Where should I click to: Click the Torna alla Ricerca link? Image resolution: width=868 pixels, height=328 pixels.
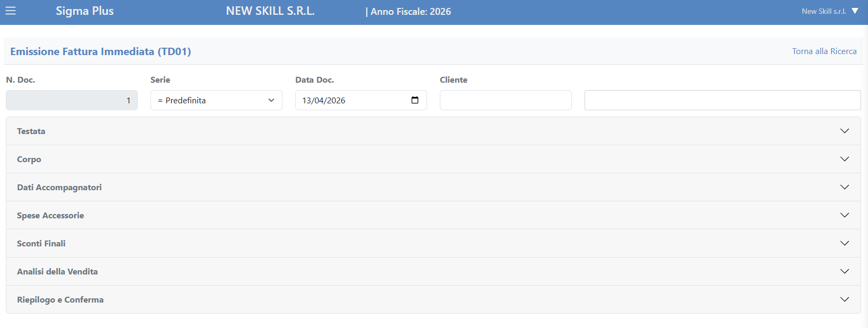tap(824, 51)
